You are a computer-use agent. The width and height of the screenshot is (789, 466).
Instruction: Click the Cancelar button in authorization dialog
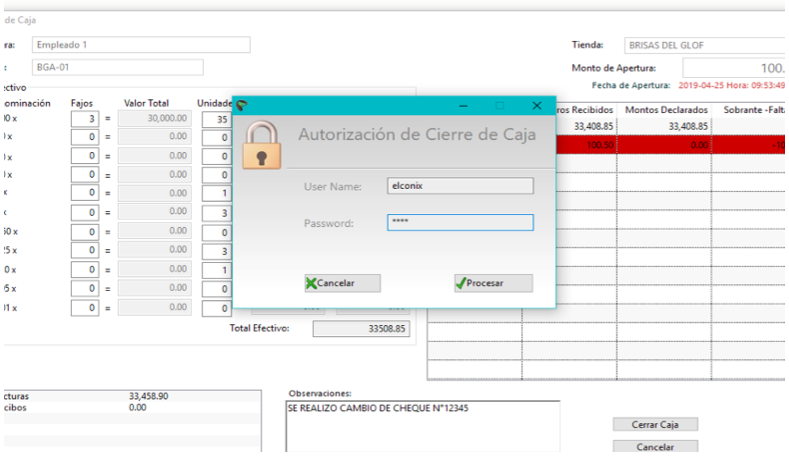(342, 283)
